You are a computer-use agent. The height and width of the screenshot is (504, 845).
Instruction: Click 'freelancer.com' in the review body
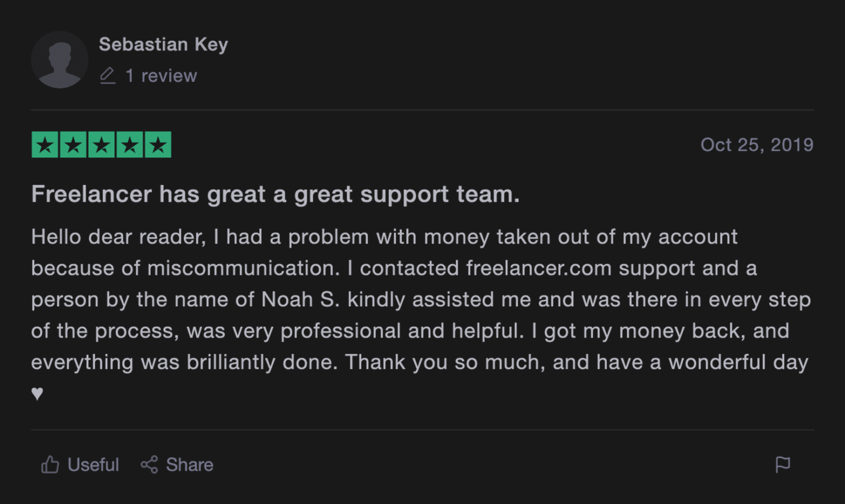coord(539,268)
